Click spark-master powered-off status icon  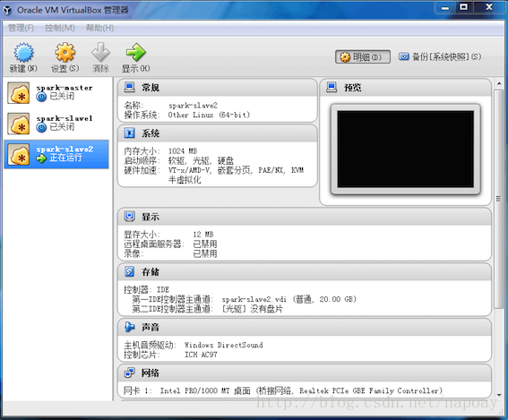(x=41, y=97)
